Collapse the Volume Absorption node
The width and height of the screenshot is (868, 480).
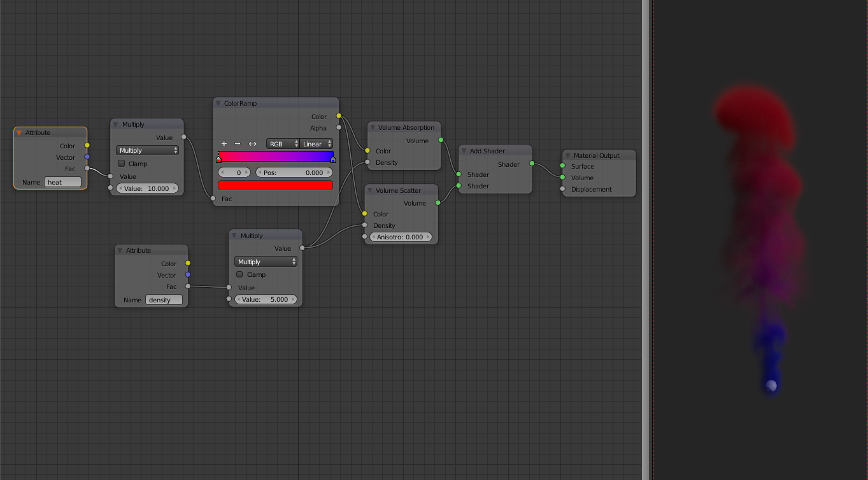[373, 127]
